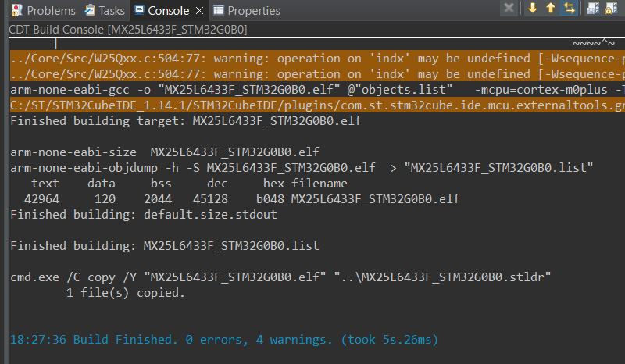Click the arm-none-eabi-objdump command line
The image size is (625, 364).
[302, 168]
